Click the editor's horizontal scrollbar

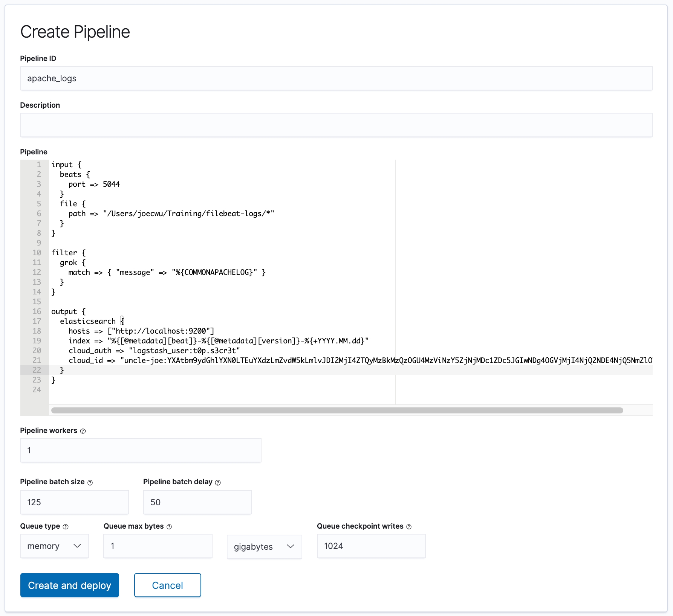pos(337,410)
